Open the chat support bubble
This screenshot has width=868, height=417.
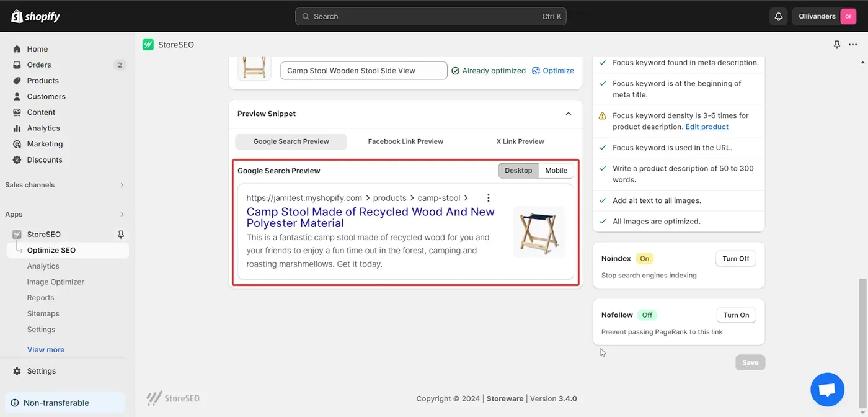827,390
